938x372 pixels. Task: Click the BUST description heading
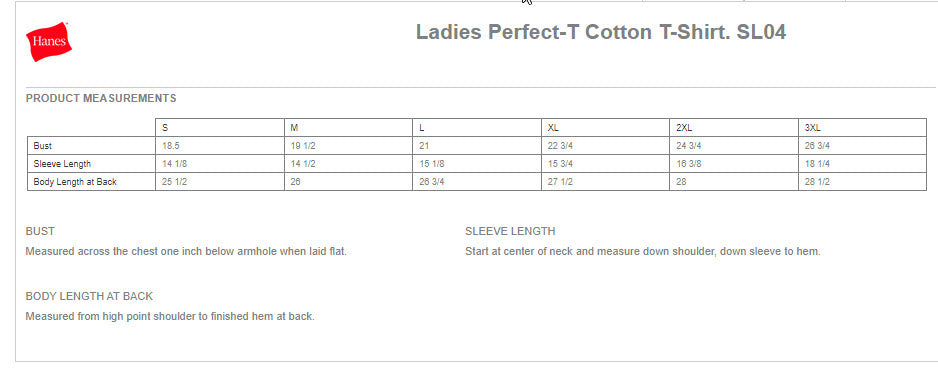coord(40,231)
